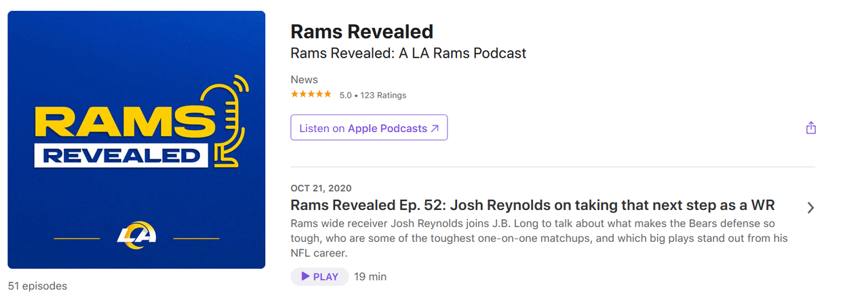868x296 pixels.
Task: Open the Listen on Apple Podcasts link
Action: pos(369,127)
